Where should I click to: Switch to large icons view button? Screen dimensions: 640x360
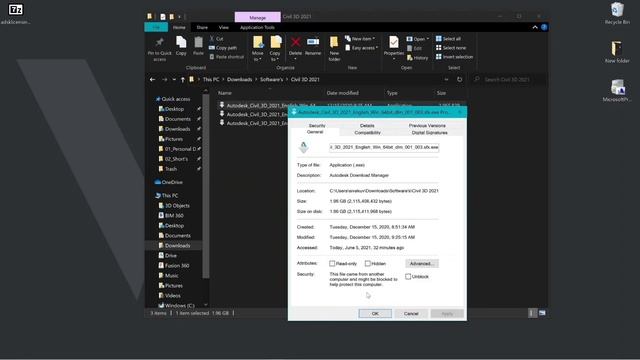pyautogui.click(x=542, y=313)
